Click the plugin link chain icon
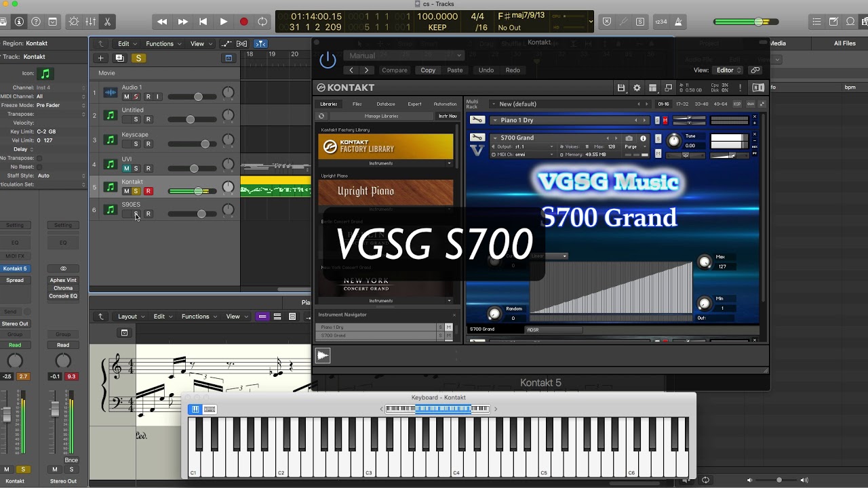The height and width of the screenshot is (488, 868). 755,70
